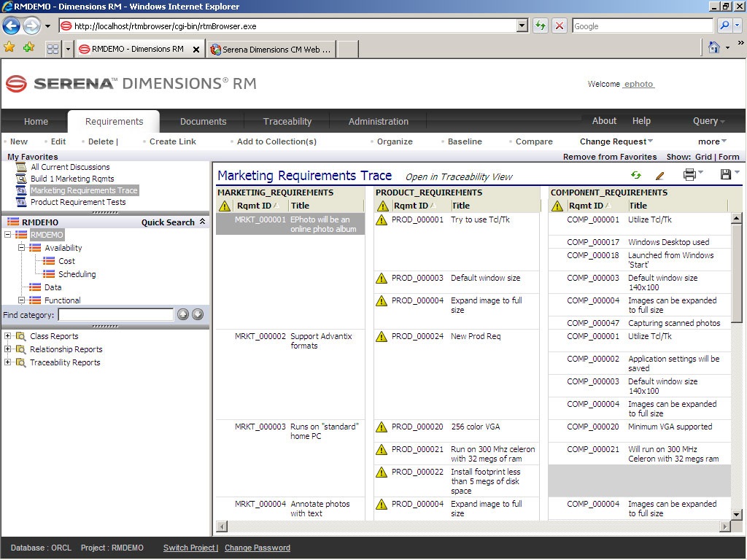This screenshot has height=560, width=747.
Task: Open the address bar history dropdown
Action: click(522, 26)
